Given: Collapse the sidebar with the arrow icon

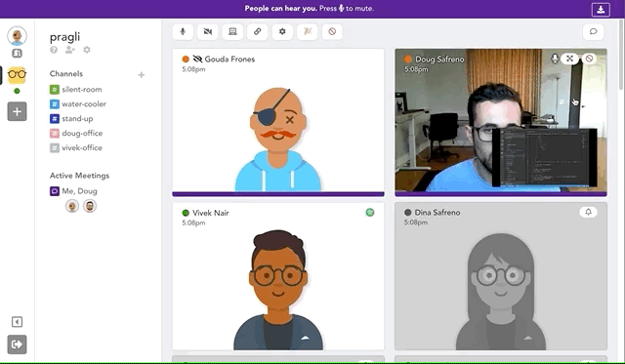Looking at the screenshot, I should pyautogui.click(x=17, y=322).
